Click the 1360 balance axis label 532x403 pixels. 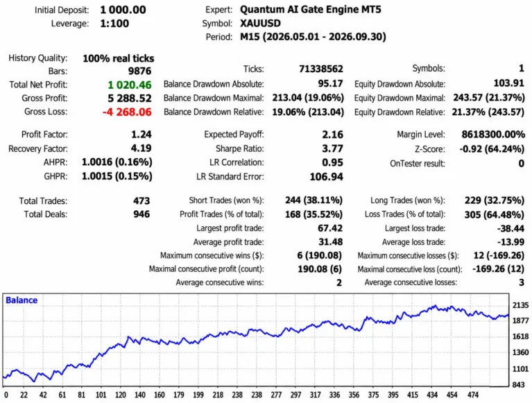[520, 352]
